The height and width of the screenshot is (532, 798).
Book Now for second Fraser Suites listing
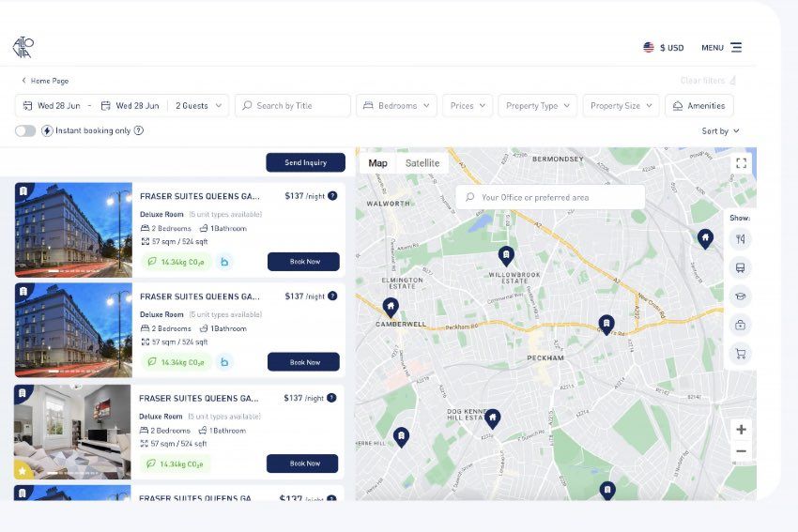pyautogui.click(x=304, y=362)
